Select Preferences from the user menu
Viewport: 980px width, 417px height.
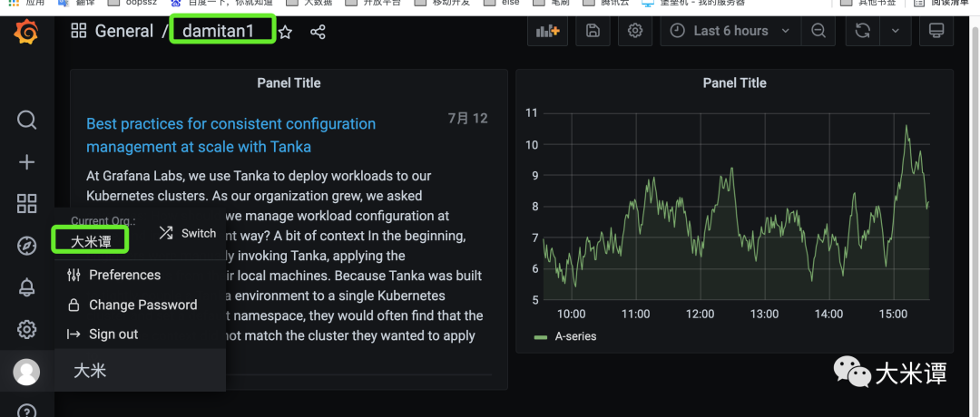124,275
